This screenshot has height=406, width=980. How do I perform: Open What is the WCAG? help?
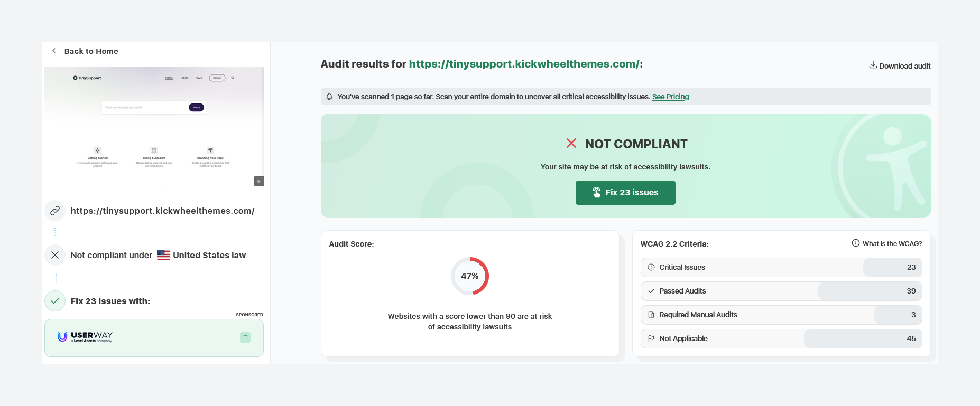click(887, 243)
